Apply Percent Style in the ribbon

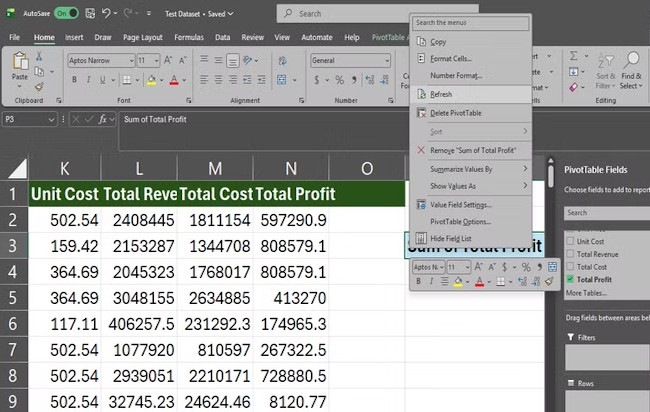click(340, 80)
